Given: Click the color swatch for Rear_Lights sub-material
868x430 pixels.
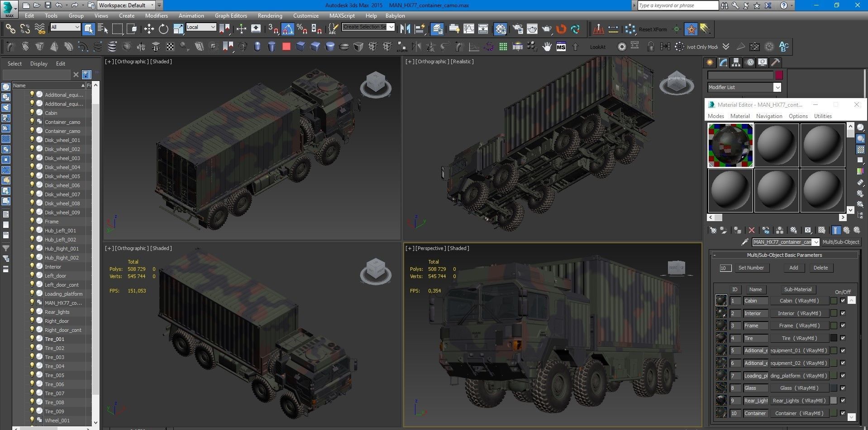Looking at the screenshot, I should coord(834,400).
